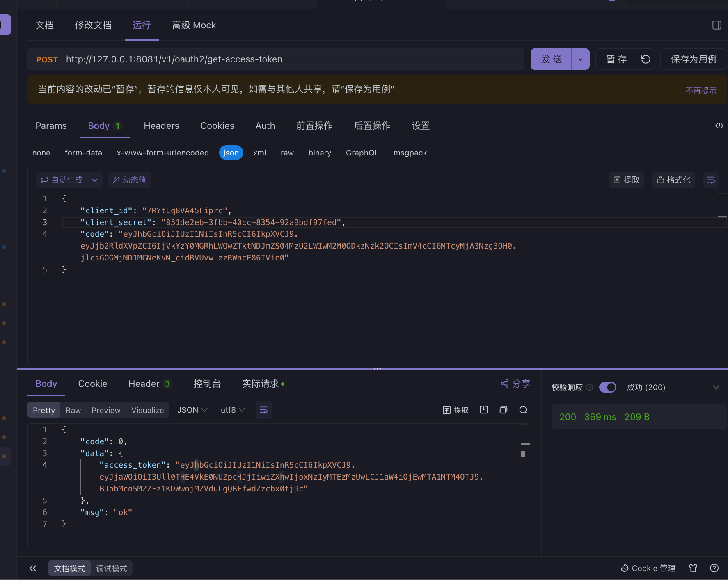Image resolution: width=728 pixels, height=580 pixels.
Task: Download the response with the save icon
Action: click(x=484, y=410)
